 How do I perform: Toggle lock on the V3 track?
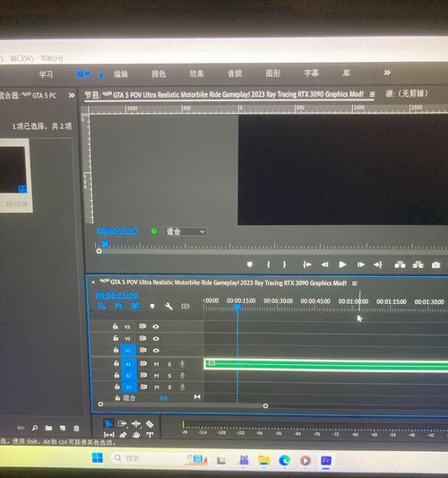point(115,326)
